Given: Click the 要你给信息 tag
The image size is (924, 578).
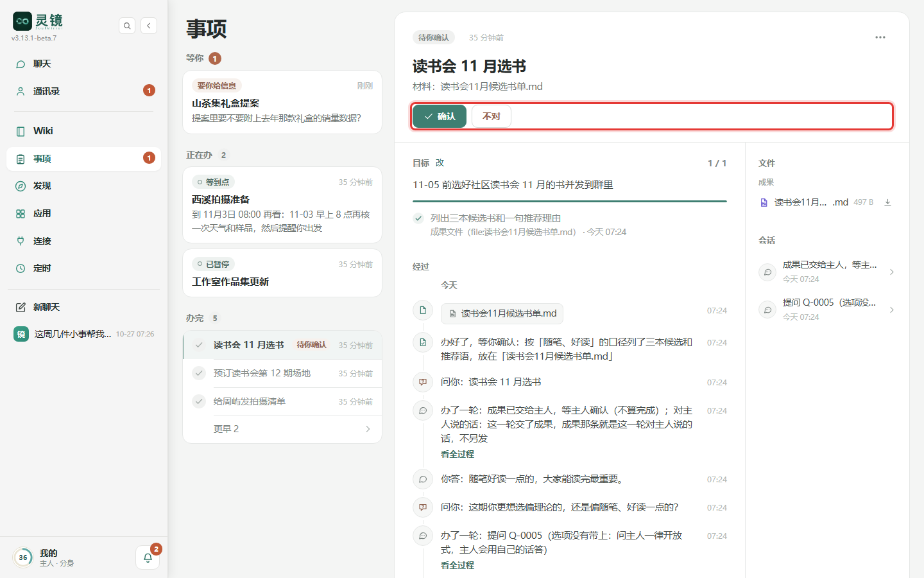Looking at the screenshot, I should point(216,85).
